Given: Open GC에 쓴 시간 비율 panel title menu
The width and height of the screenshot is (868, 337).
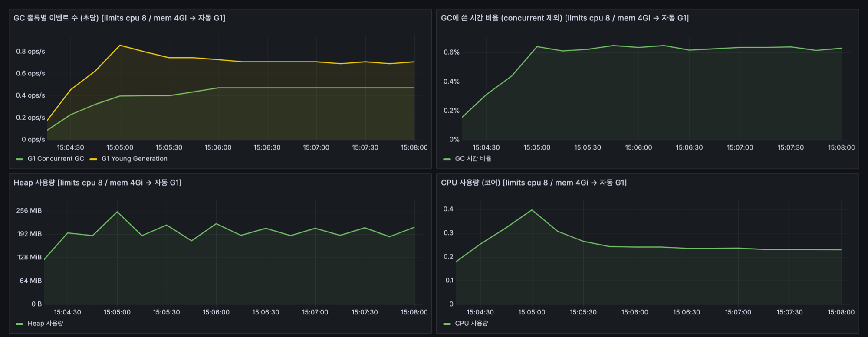Looking at the screenshot, I should [x=565, y=18].
